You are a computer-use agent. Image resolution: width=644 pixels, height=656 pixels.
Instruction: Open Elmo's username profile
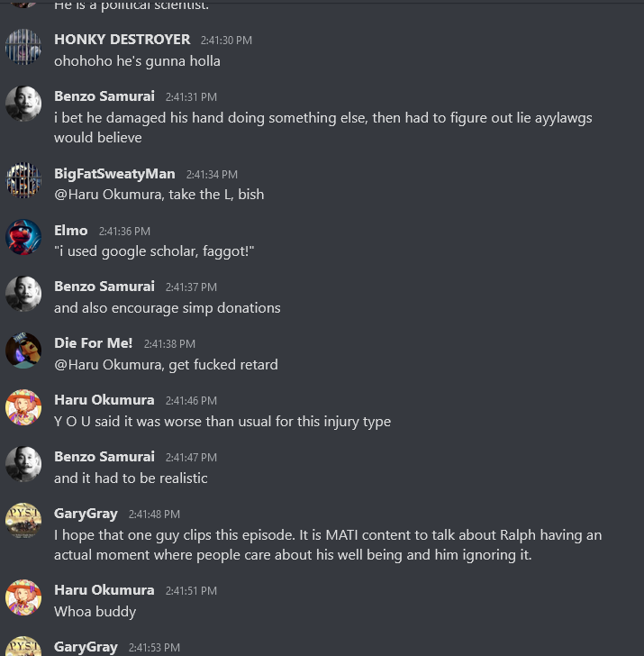click(x=71, y=230)
